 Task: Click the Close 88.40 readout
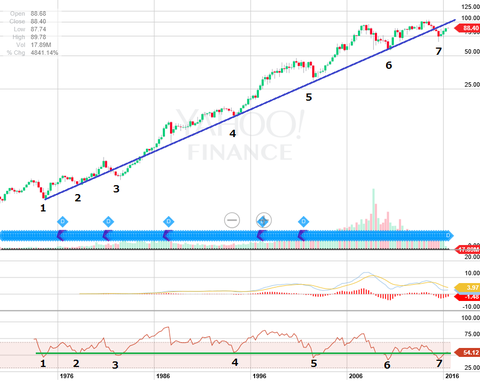tap(28, 21)
